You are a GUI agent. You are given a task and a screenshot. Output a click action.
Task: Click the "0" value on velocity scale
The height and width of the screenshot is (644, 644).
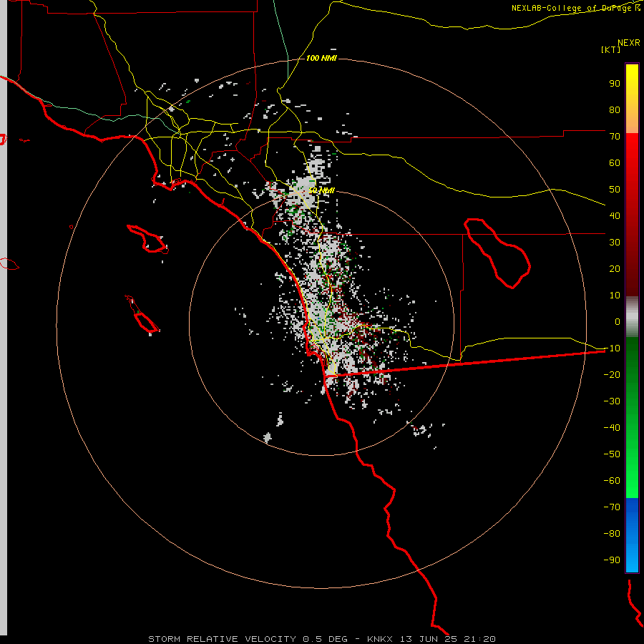(x=618, y=321)
